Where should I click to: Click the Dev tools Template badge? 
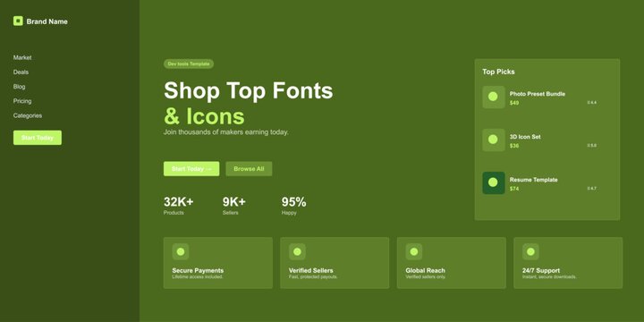click(x=189, y=64)
